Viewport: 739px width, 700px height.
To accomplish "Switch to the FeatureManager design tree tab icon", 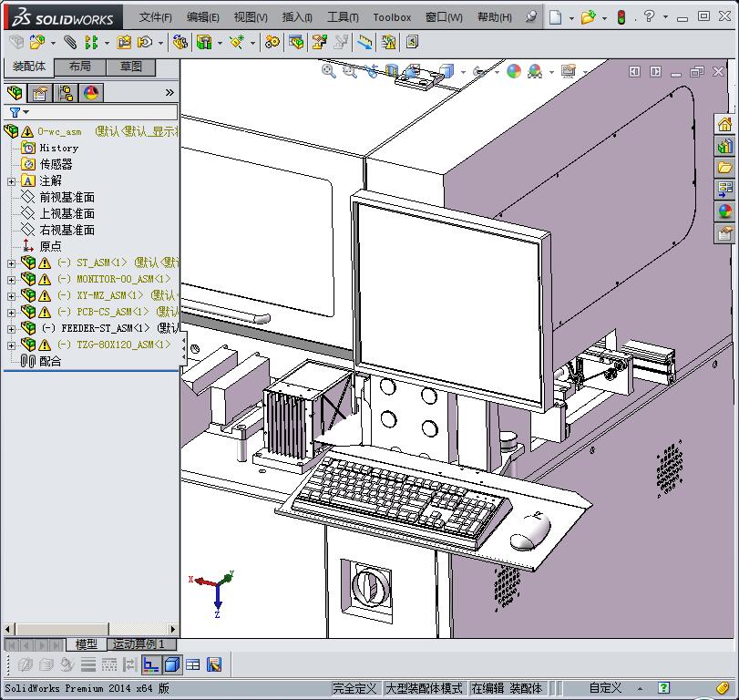I will [15, 93].
